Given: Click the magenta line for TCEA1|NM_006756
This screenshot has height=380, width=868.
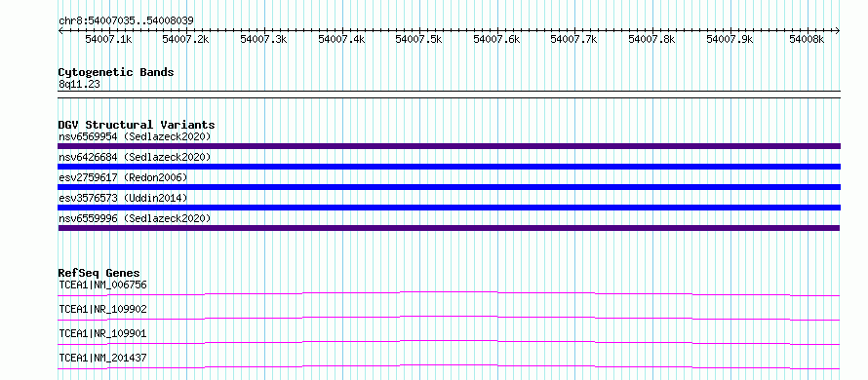Looking at the screenshot, I should [449, 293].
